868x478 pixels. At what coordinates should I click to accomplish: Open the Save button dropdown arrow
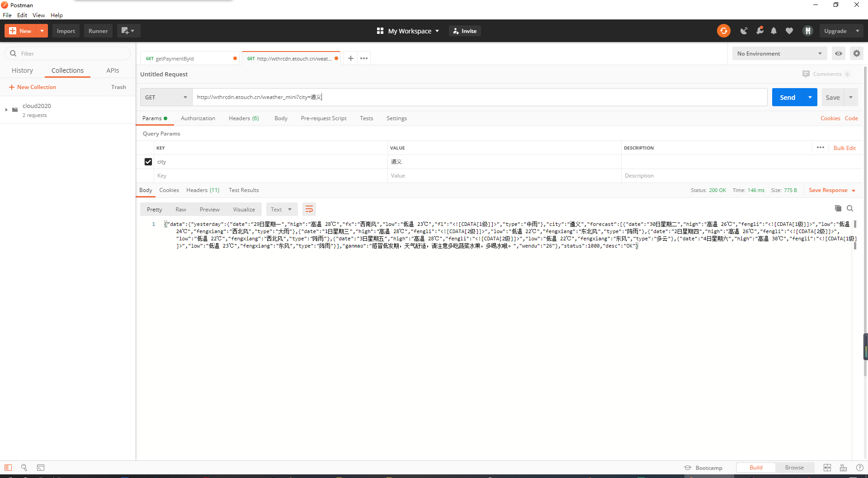pyautogui.click(x=851, y=97)
